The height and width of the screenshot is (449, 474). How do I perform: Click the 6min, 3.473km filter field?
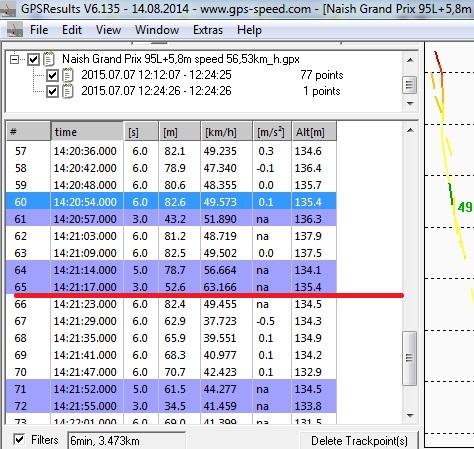point(127,441)
